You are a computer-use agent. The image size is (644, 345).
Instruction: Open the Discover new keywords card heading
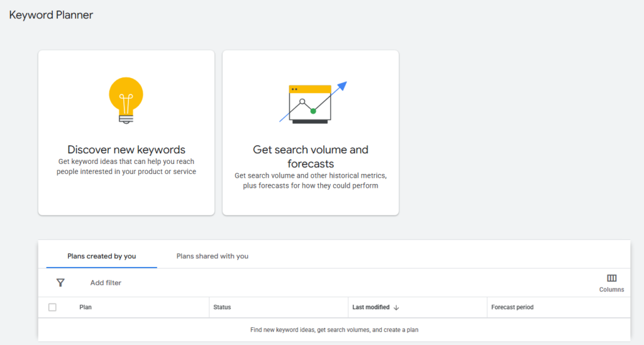(126, 150)
